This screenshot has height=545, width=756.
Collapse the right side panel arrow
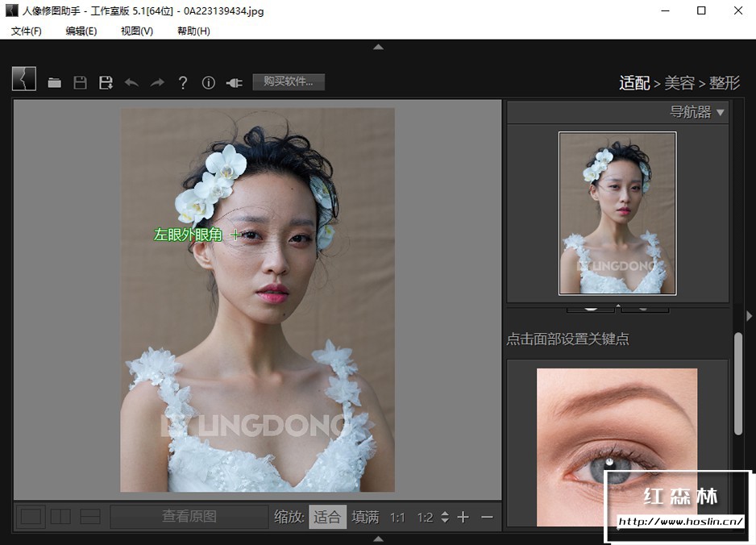(x=750, y=315)
